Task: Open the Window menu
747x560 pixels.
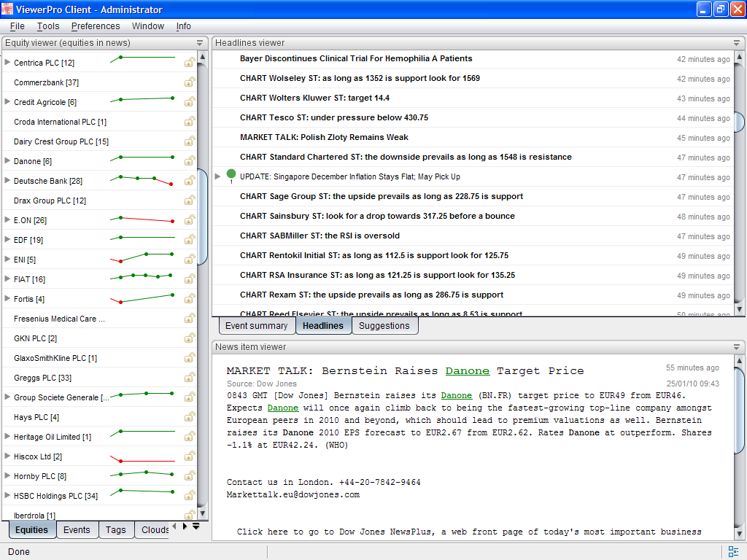Action: pyautogui.click(x=147, y=26)
